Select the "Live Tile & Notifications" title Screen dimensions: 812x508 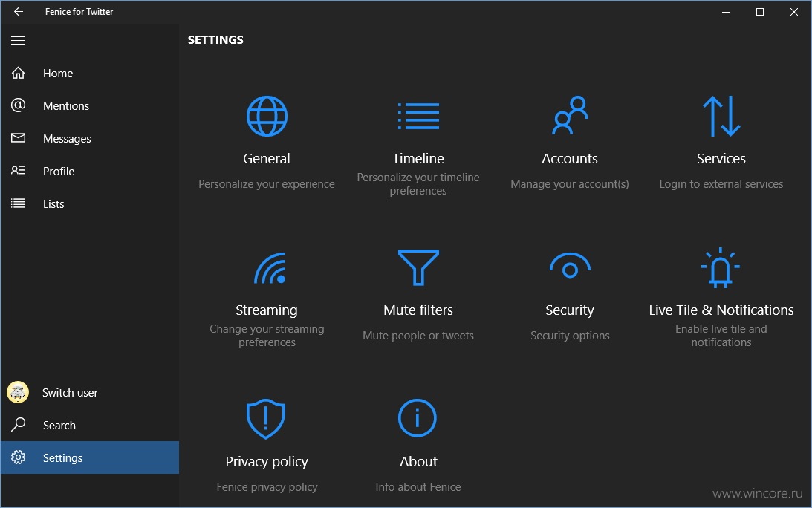pos(721,310)
